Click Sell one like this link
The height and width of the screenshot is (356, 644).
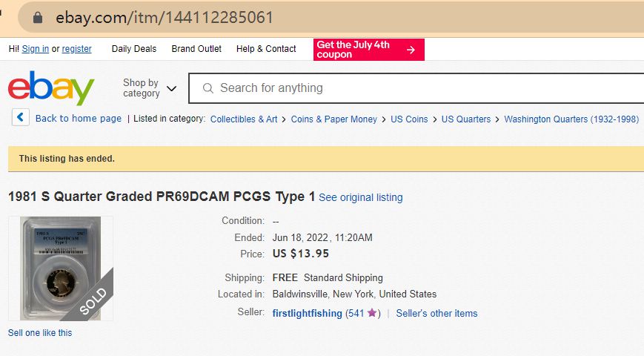pyautogui.click(x=40, y=333)
